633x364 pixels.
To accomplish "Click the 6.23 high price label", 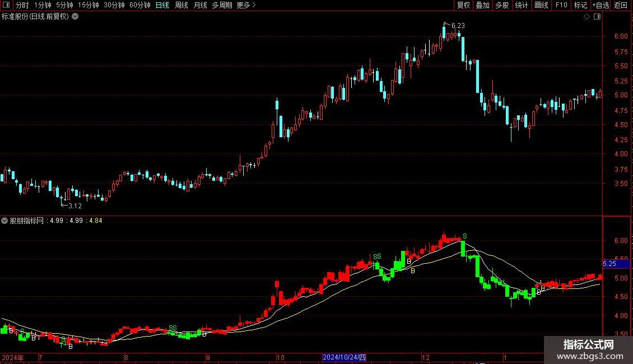I will click(x=458, y=25).
